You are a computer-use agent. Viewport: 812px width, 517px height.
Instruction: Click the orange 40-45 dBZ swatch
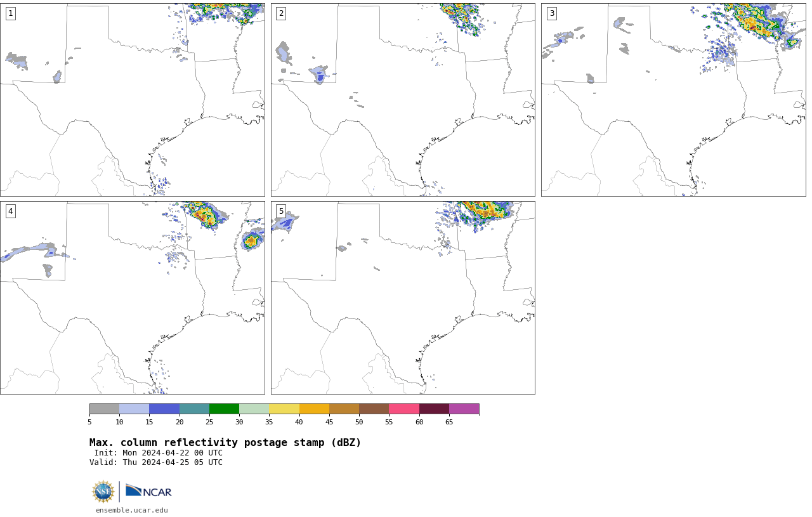[314, 409]
